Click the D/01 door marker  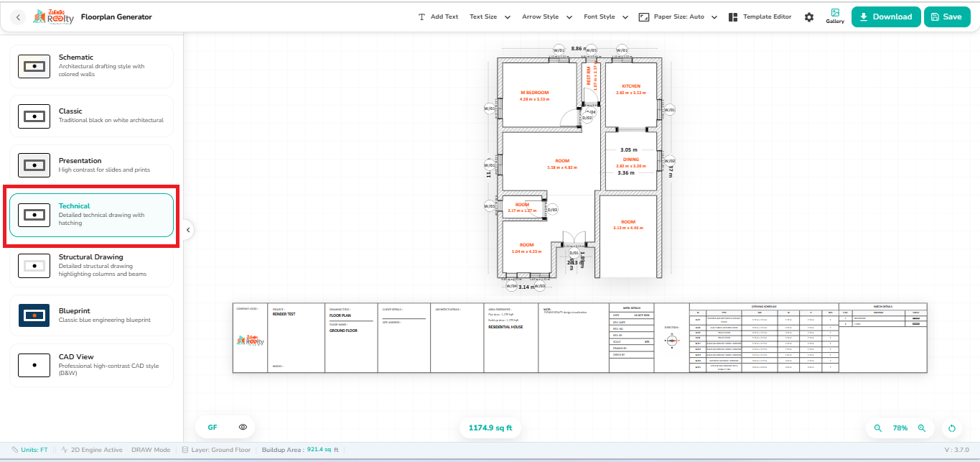click(x=574, y=253)
